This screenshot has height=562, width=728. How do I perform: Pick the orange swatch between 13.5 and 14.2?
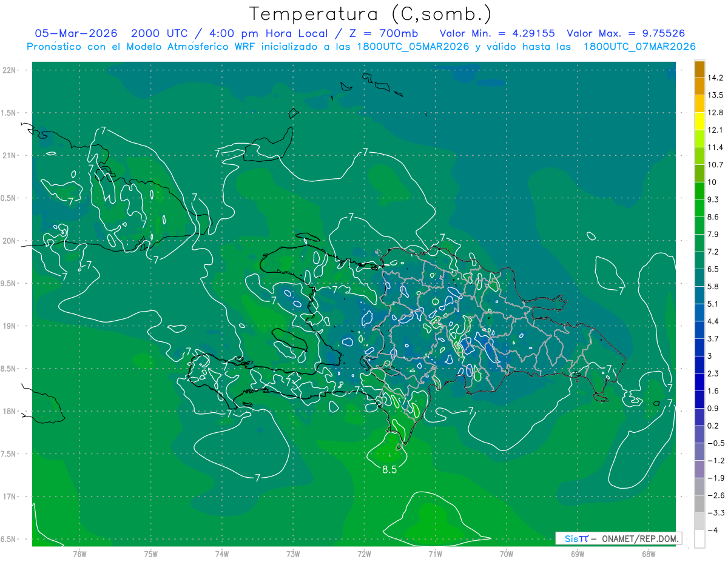pyautogui.click(x=699, y=87)
